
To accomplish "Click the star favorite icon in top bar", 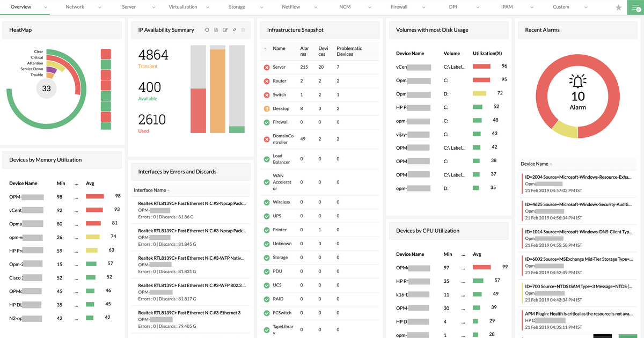I will (619, 8).
